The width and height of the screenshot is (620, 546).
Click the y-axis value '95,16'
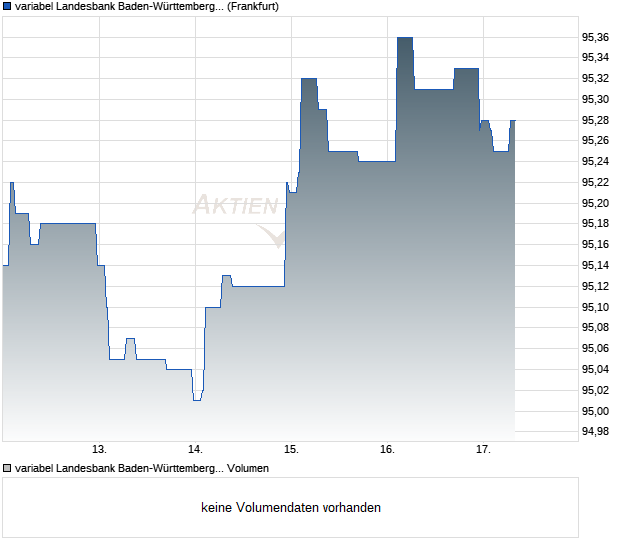click(x=595, y=244)
